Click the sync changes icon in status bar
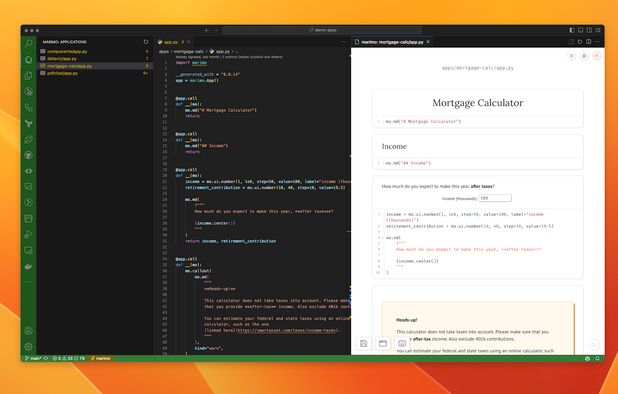 tap(46, 359)
